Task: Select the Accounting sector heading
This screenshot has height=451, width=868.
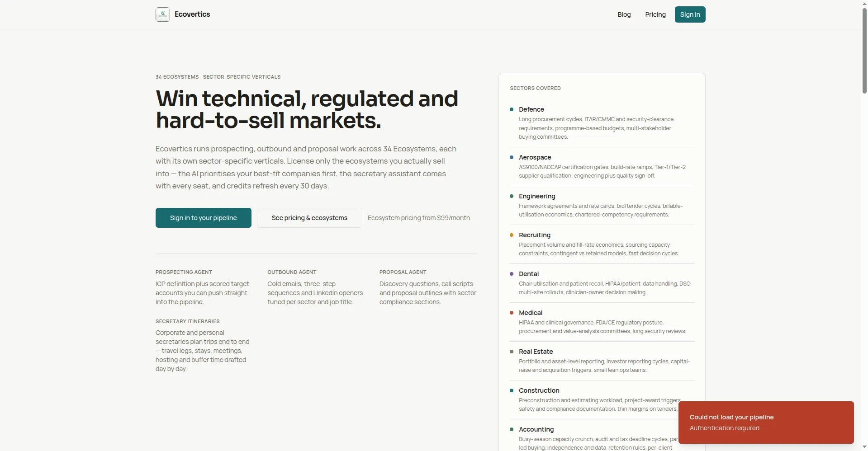Action: point(536,429)
